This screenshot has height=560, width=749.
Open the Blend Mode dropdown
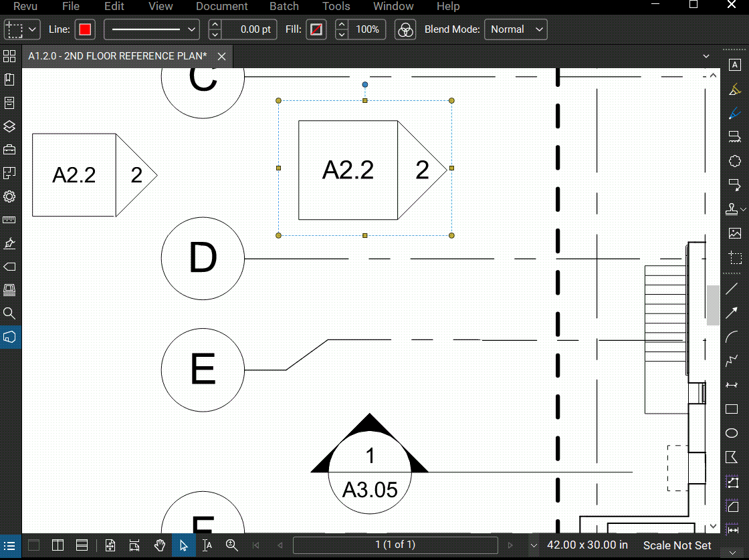pos(516,29)
